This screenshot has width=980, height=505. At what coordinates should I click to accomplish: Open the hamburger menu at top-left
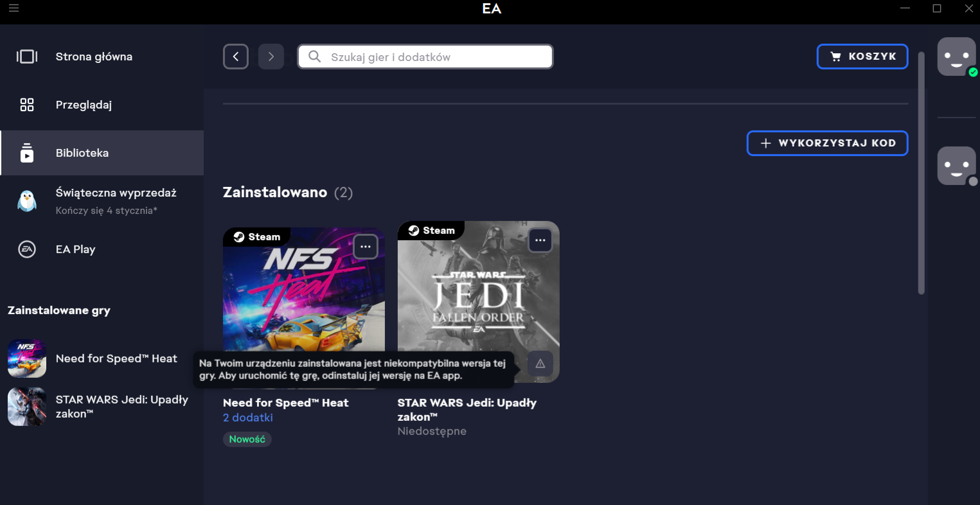(x=13, y=8)
